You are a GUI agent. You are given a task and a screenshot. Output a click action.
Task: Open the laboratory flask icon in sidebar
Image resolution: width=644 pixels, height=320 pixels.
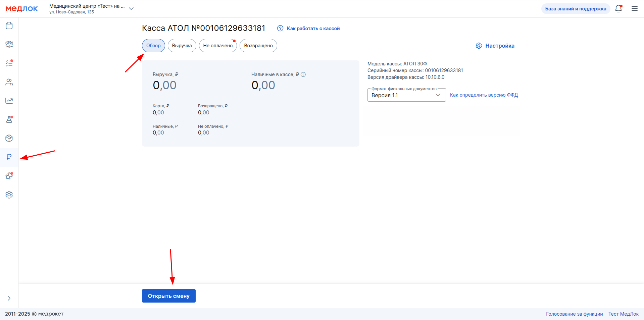pos(9,119)
